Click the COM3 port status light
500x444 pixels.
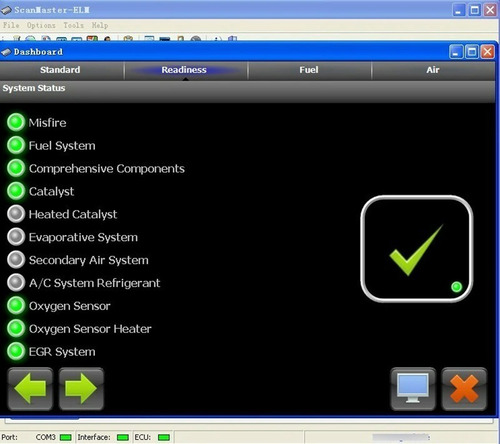click(x=66, y=437)
